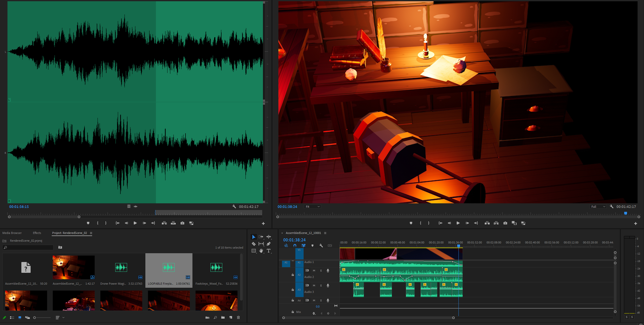The image size is (644, 325).
Task: Select the Pen tool in the tools panel
Action: pyautogui.click(x=268, y=244)
